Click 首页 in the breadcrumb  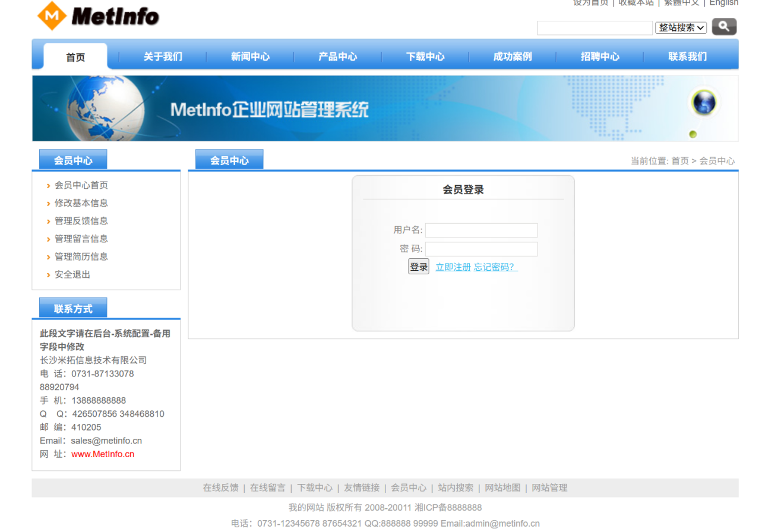tap(680, 161)
